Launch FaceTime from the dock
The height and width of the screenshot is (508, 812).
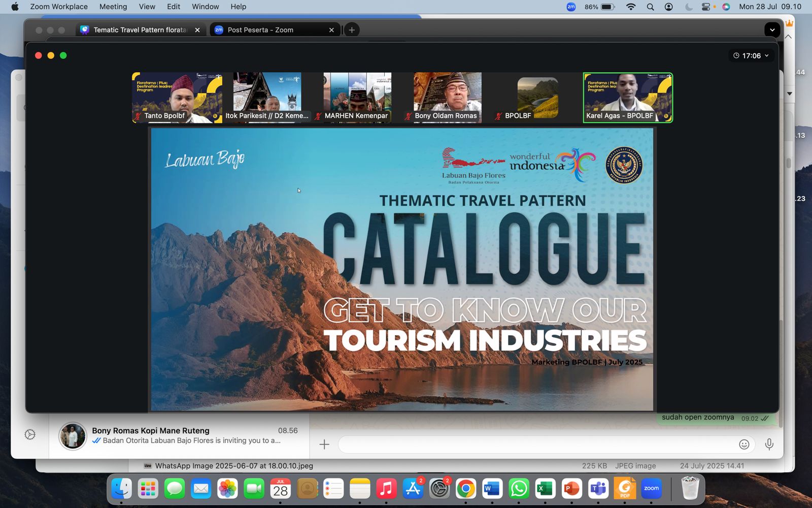point(254,489)
